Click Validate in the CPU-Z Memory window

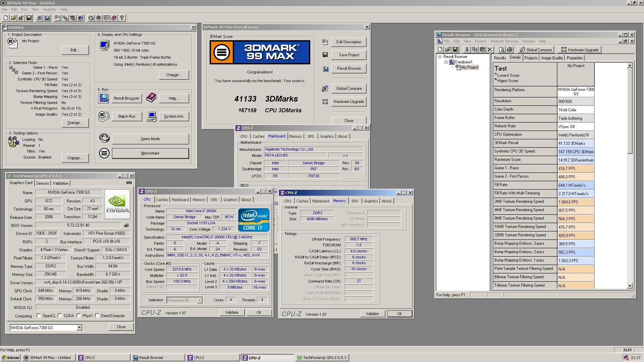(372, 314)
